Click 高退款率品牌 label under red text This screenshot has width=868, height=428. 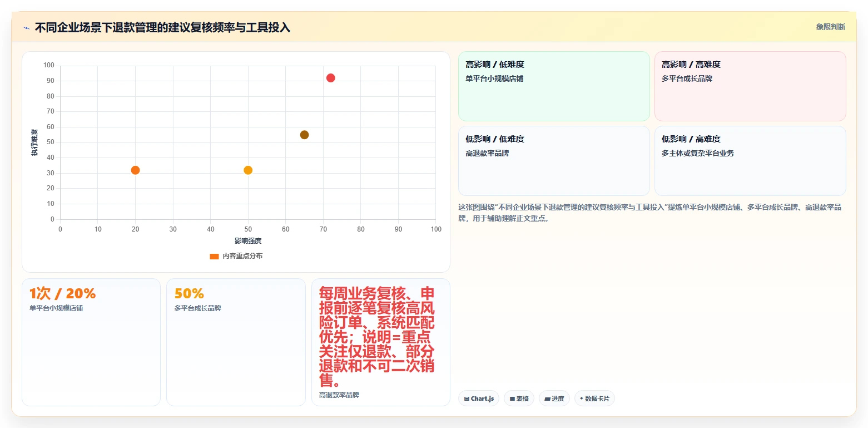point(339,395)
